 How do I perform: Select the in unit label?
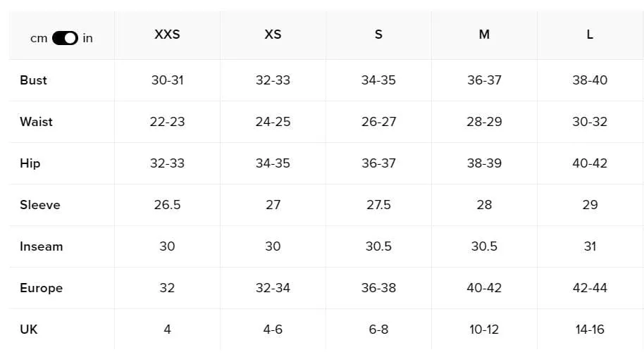click(x=87, y=38)
